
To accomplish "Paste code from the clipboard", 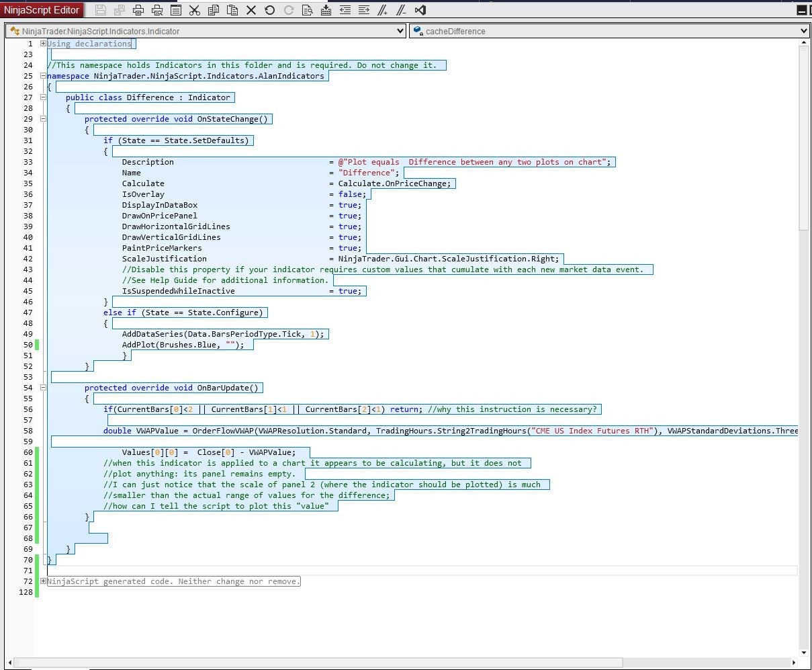I will tap(232, 10).
